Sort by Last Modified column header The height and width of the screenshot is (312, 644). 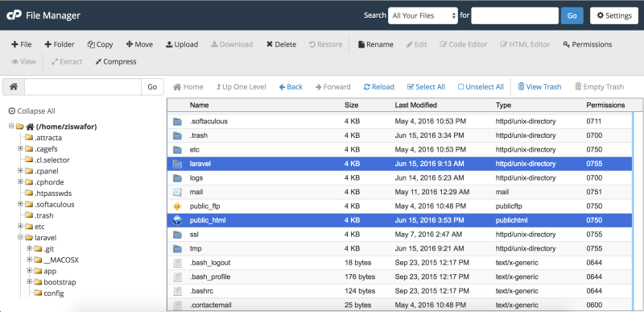[415, 106]
